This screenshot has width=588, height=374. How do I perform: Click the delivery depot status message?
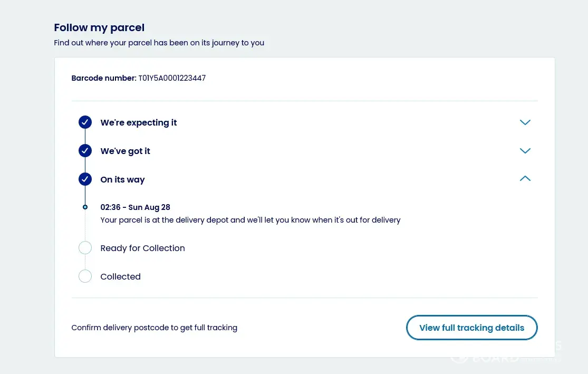250,220
